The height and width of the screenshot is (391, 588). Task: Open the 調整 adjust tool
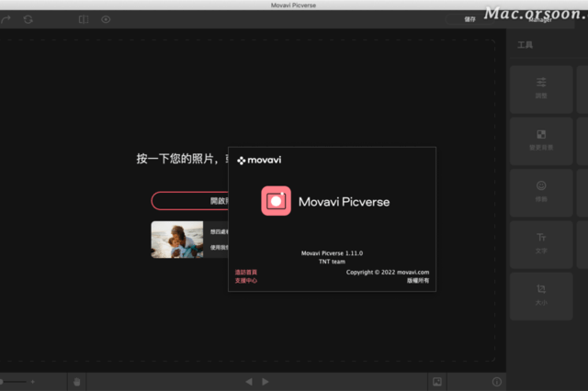click(541, 89)
